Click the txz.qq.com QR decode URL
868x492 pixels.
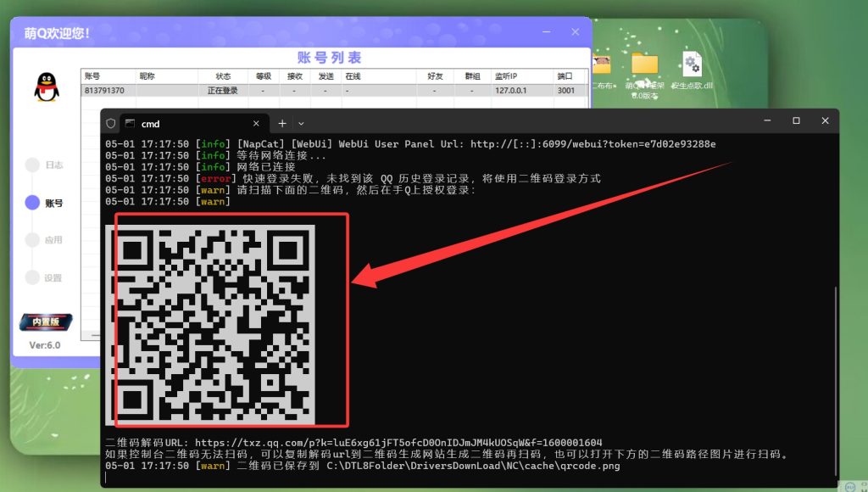(398, 443)
